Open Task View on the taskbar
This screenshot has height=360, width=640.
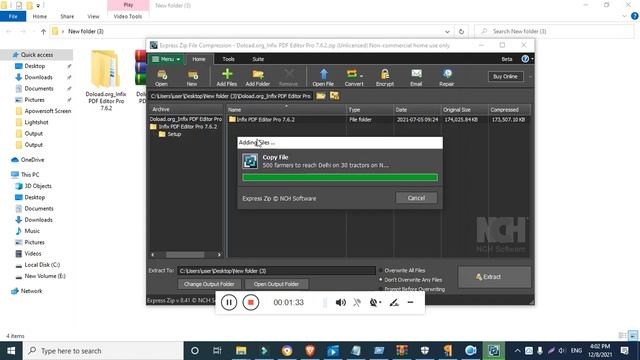click(217, 351)
